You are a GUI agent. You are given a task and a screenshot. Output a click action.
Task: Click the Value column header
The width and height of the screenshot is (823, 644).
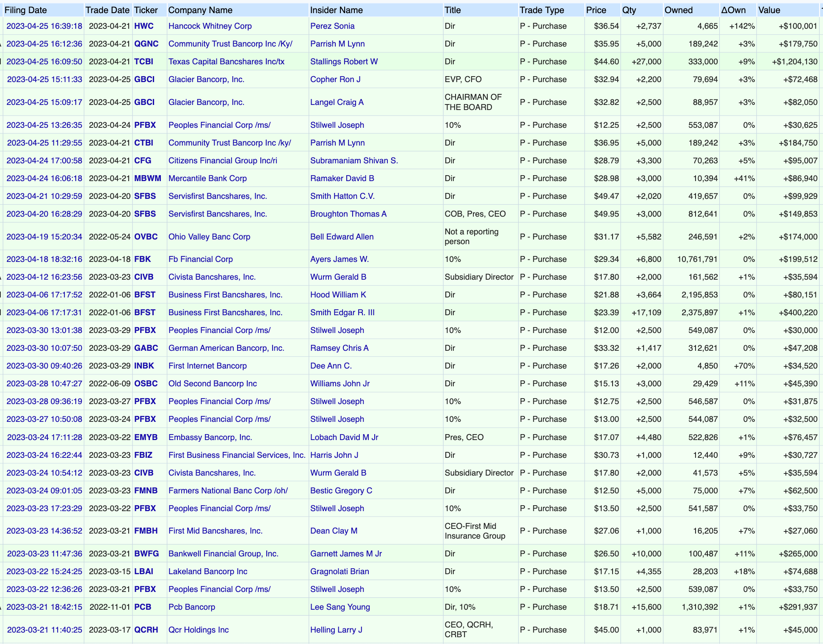[769, 10]
